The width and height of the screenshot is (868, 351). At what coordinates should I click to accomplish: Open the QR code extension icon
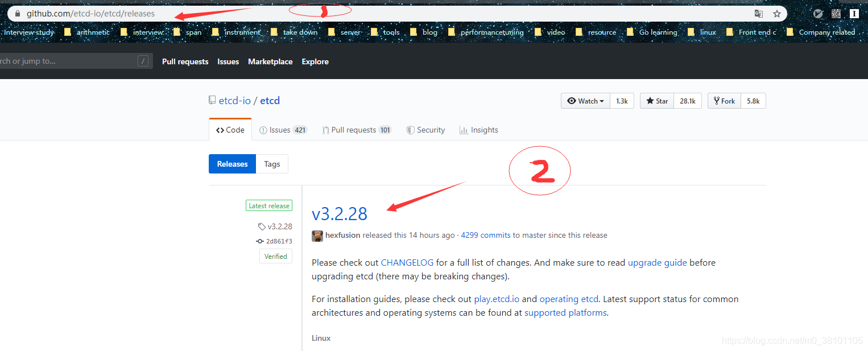point(836,14)
